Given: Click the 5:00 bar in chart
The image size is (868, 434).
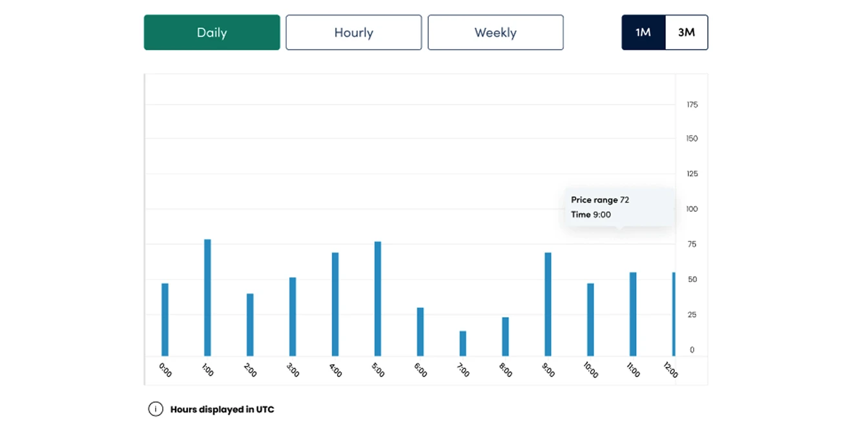Looking at the screenshot, I should 378,299.
